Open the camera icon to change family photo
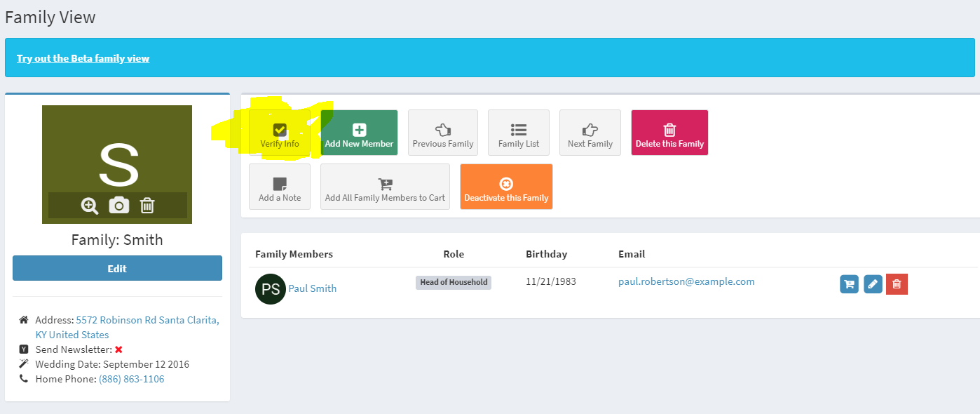 click(118, 206)
